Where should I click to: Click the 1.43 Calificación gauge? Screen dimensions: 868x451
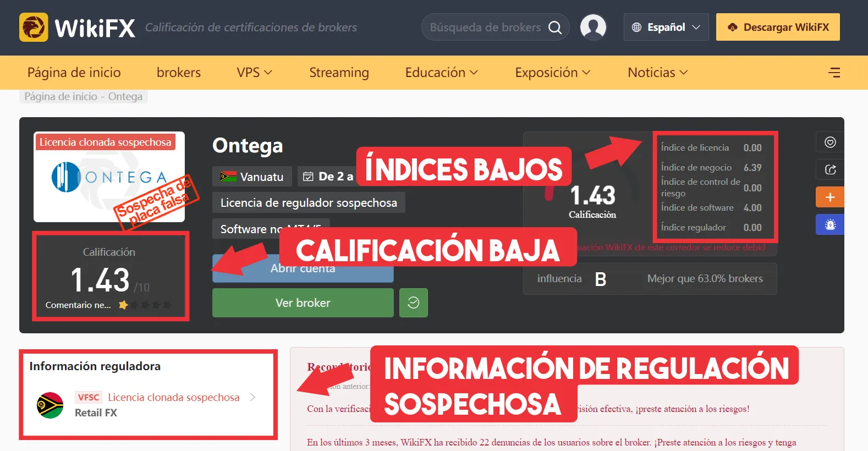592,201
